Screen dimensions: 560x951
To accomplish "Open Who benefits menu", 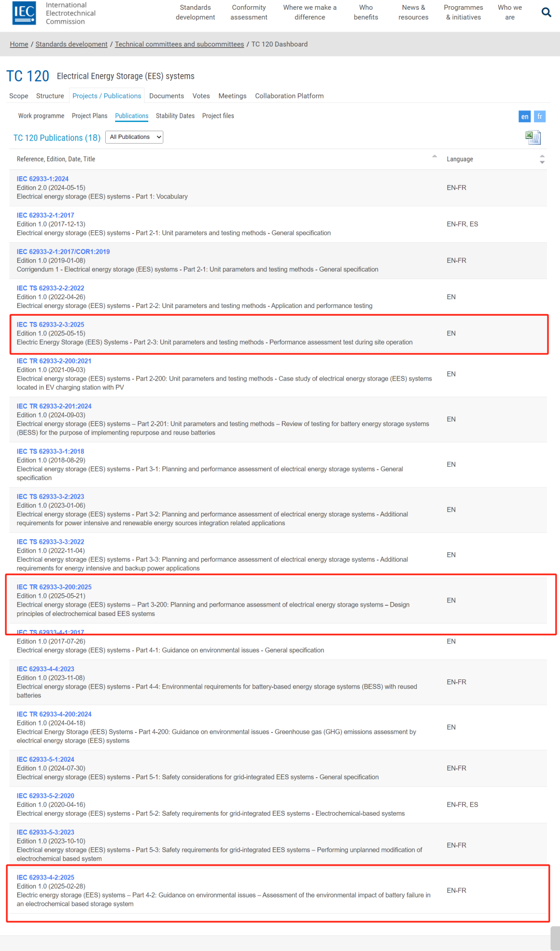I will [366, 12].
